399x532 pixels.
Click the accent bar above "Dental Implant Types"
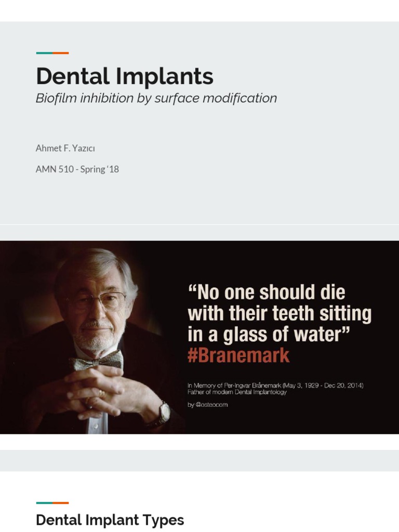52,503
